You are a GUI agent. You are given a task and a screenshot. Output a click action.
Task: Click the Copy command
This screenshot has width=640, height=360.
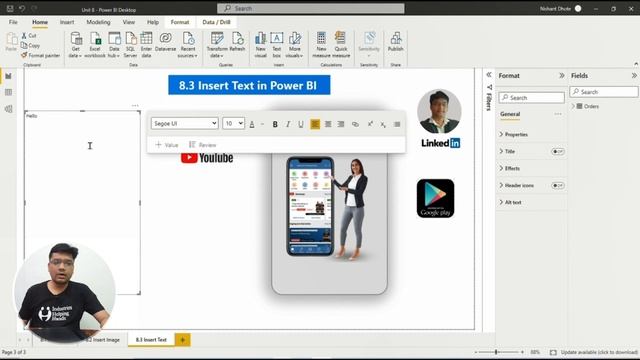pyautogui.click(x=31, y=45)
